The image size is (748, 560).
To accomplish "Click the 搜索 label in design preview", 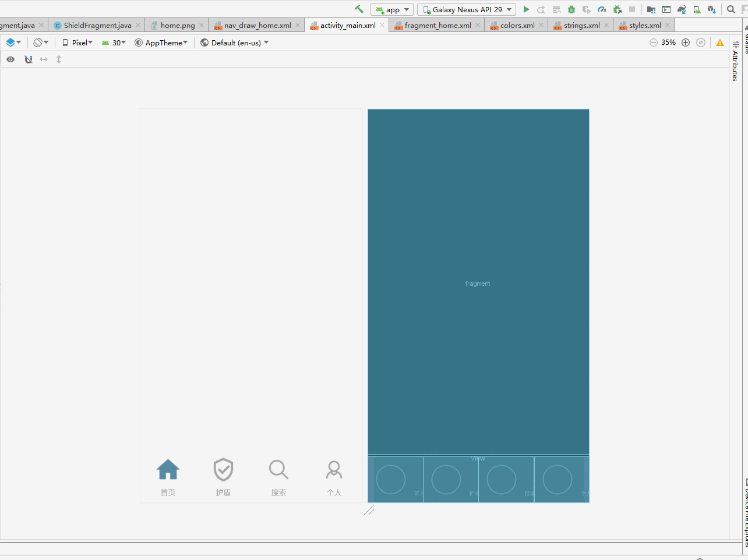I will tap(278, 492).
